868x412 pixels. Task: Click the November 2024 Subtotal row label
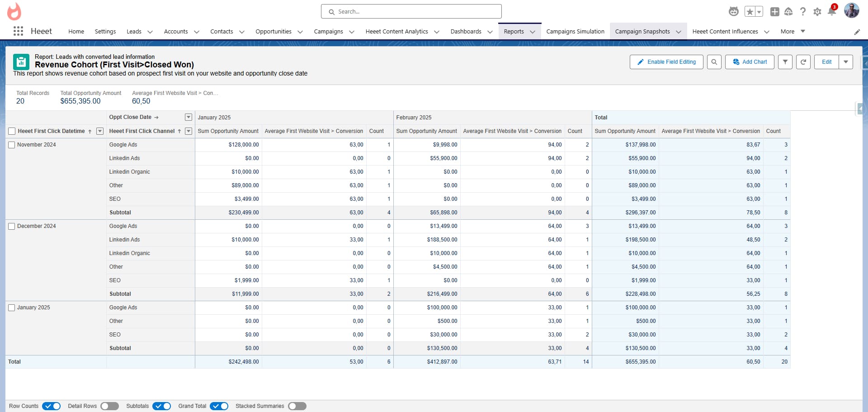(x=120, y=213)
